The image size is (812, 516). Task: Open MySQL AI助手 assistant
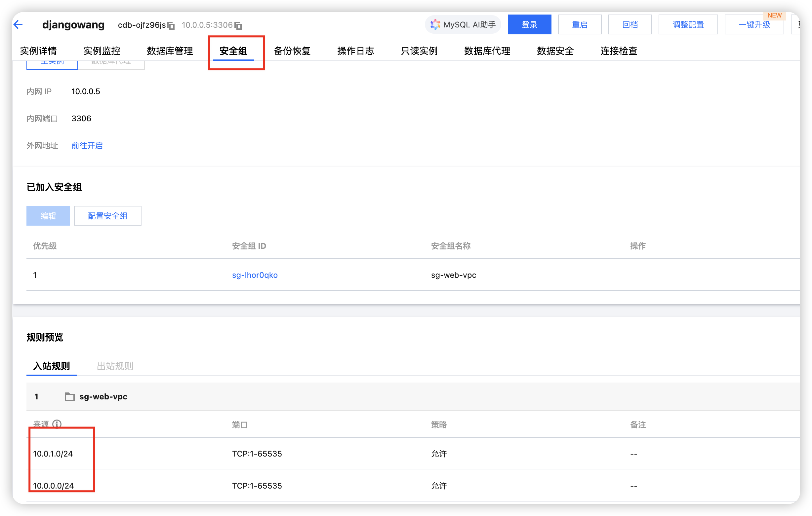click(x=463, y=24)
